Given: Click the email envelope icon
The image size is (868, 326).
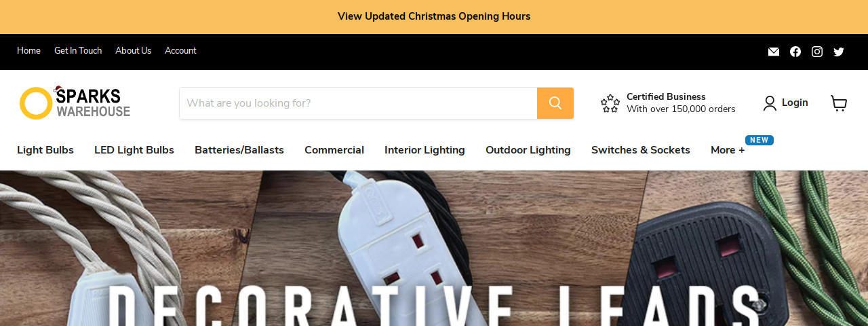Looking at the screenshot, I should coord(774,52).
